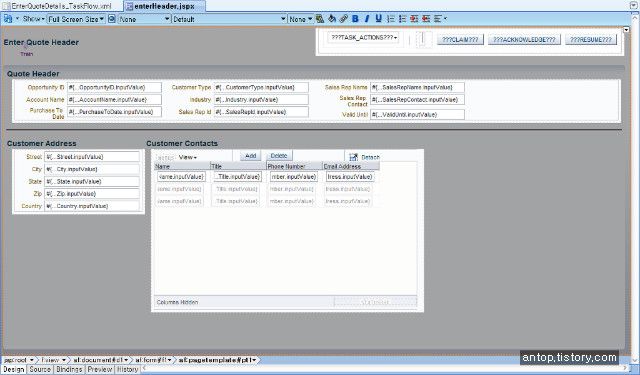Insert a numbered list

(x=391, y=19)
